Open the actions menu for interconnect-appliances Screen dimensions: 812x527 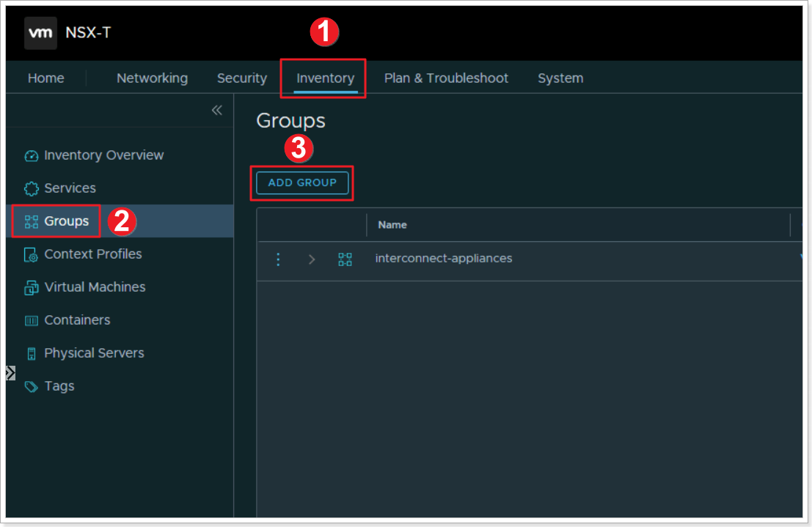coord(278,259)
